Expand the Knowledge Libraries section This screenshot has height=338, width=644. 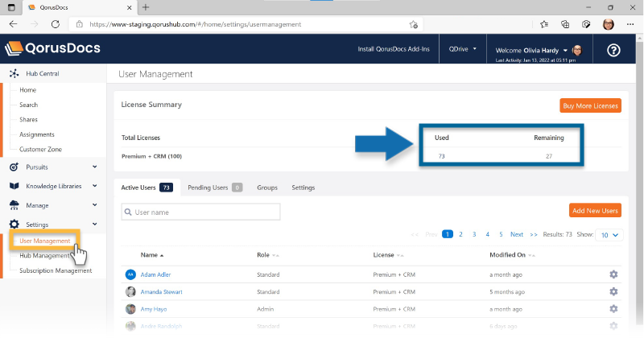95,186
